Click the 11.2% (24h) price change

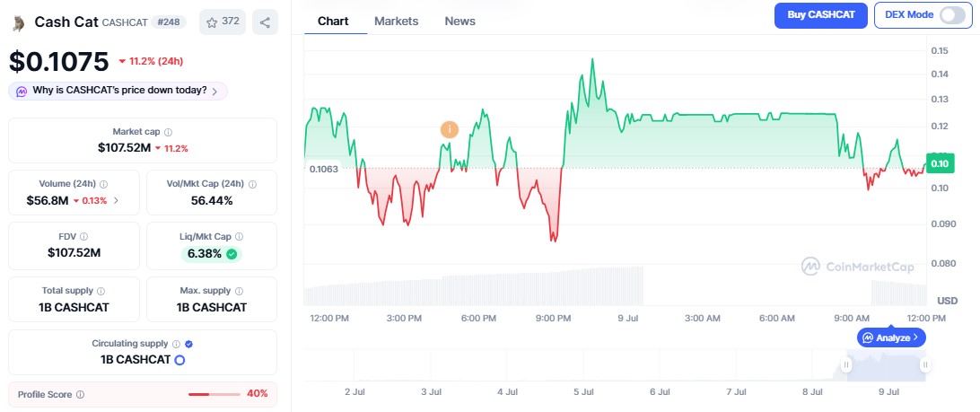(151, 61)
